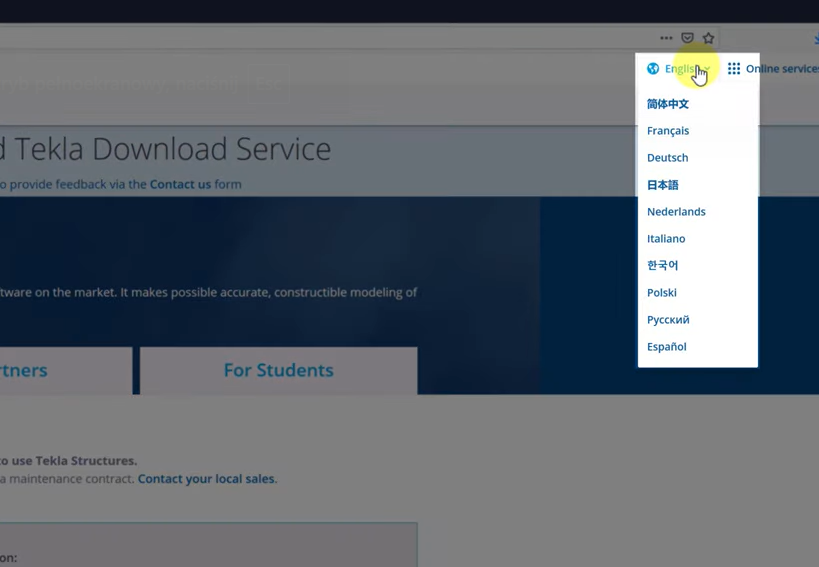Click the Save to Pocket icon
This screenshot has height=567, width=819.
pyautogui.click(x=687, y=38)
